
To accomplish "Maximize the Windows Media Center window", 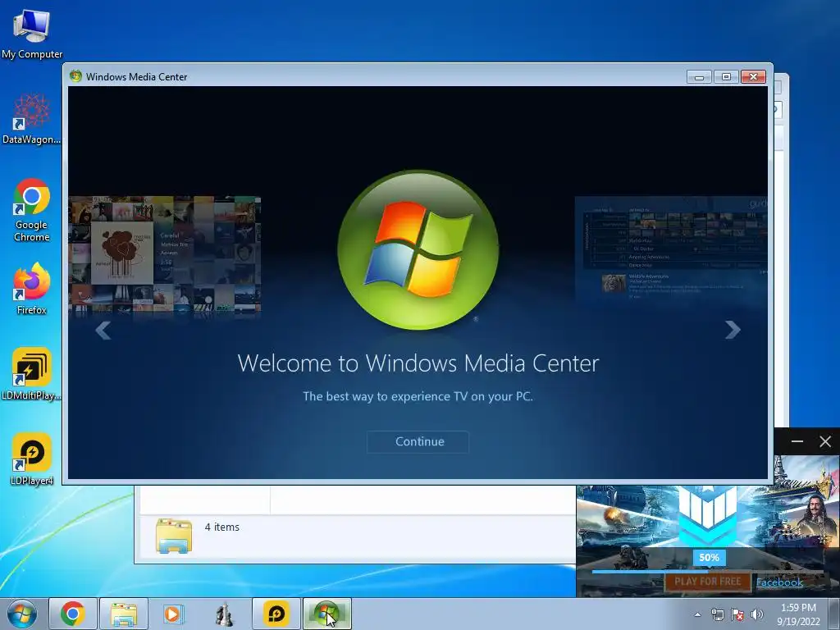I will (726, 76).
